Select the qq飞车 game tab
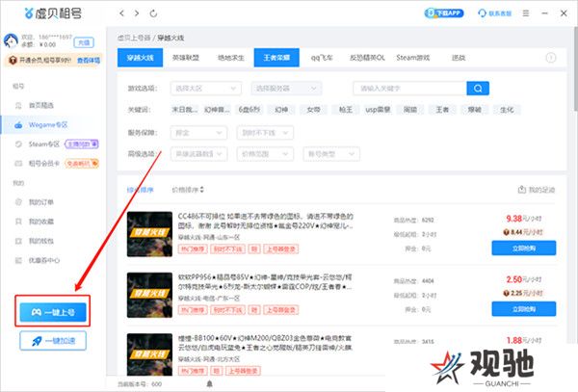 pos(322,58)
